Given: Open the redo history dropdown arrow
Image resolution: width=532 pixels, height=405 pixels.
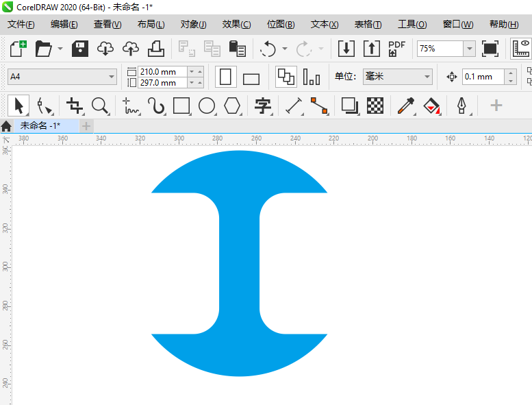Looking at the screenshot, I should click(321, 49).
